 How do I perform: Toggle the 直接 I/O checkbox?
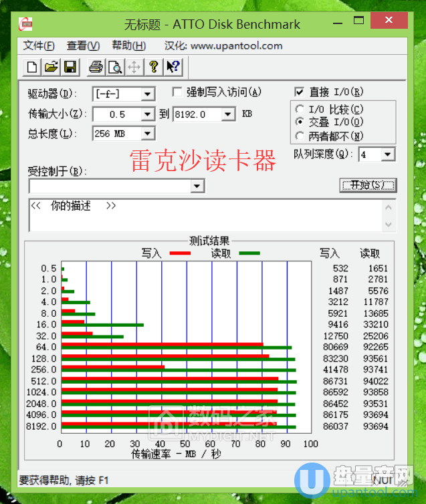click(x=300, y=92)
